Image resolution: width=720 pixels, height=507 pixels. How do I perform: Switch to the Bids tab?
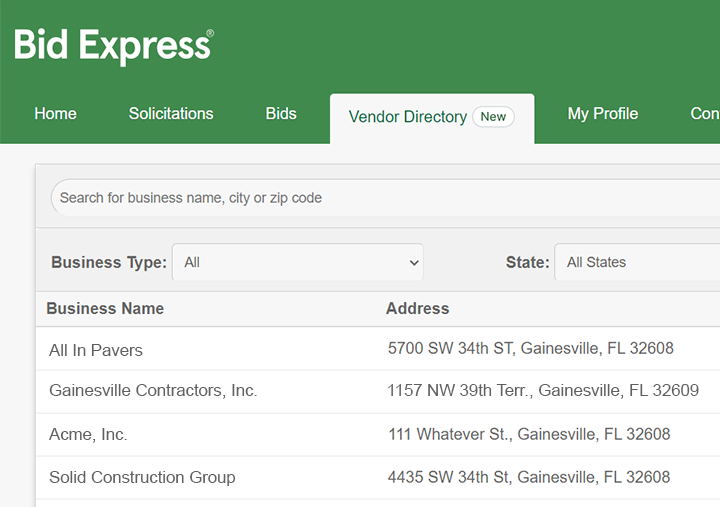coord(281,114)
